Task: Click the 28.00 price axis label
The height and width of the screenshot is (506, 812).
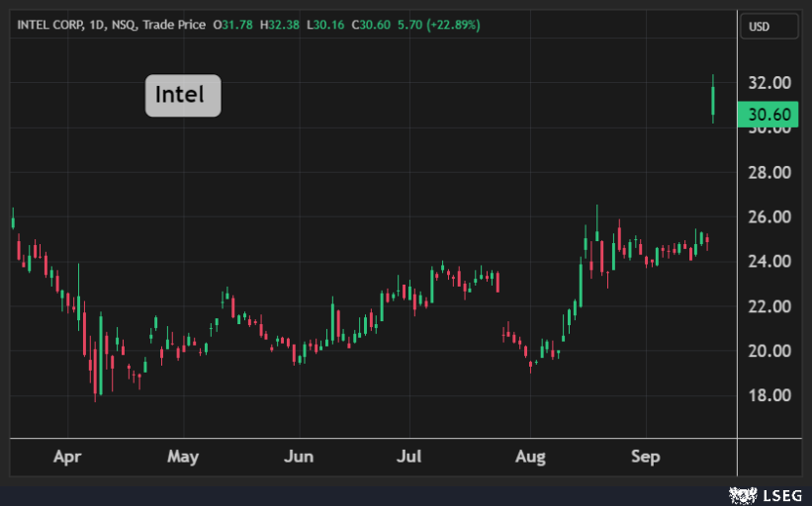Action: pyautogui.click(x=768, y=173)
